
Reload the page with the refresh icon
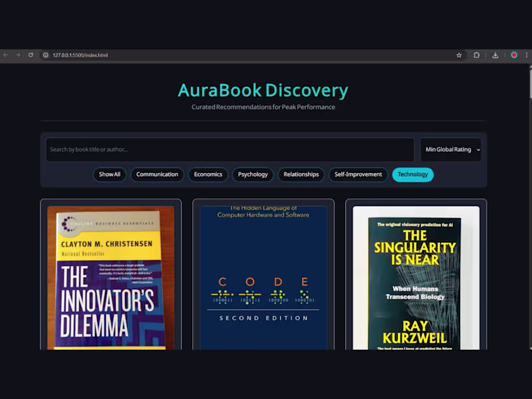(31, 55)
